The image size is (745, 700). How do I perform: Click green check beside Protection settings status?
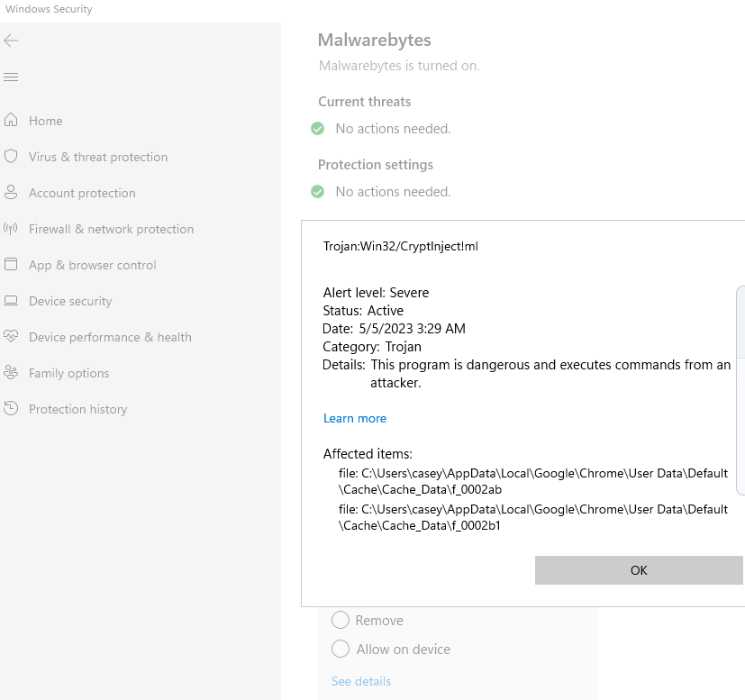(x=317, y=192)
